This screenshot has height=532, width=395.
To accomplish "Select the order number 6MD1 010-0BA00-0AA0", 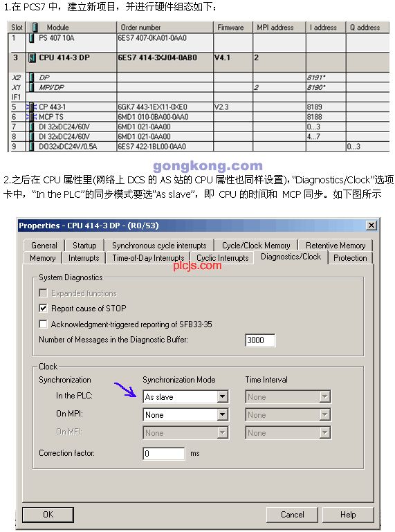I will pyautogui.click(x=153, y=117).
